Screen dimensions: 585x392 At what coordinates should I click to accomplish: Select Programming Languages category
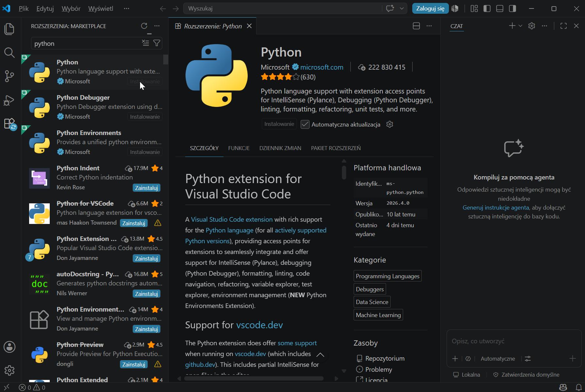coord(387,276)
